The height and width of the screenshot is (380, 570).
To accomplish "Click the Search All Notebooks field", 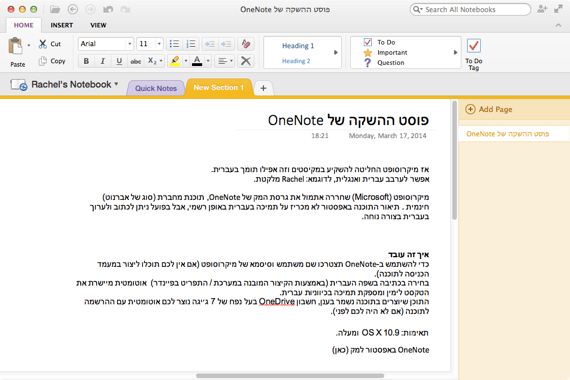I will [470, 9].
